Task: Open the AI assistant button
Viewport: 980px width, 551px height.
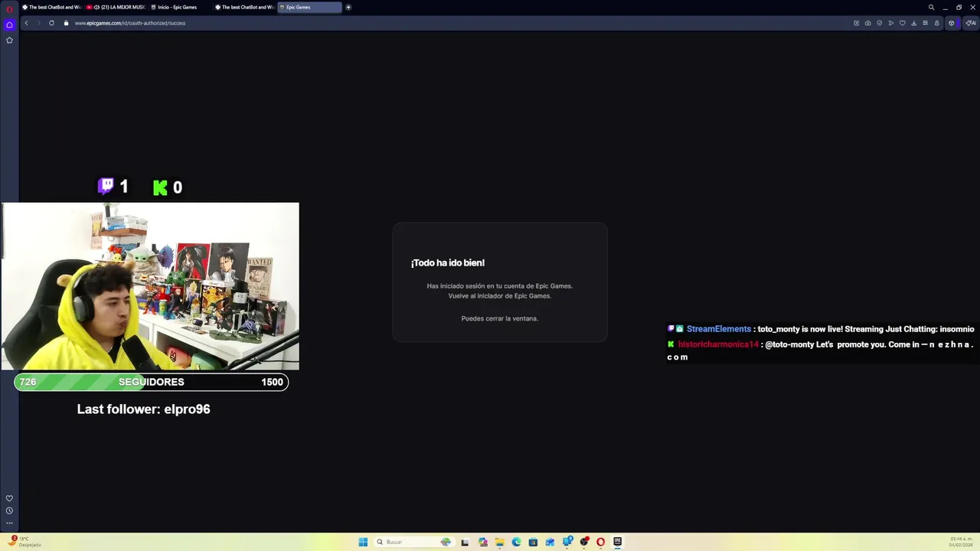Action: tap(971, 23)
